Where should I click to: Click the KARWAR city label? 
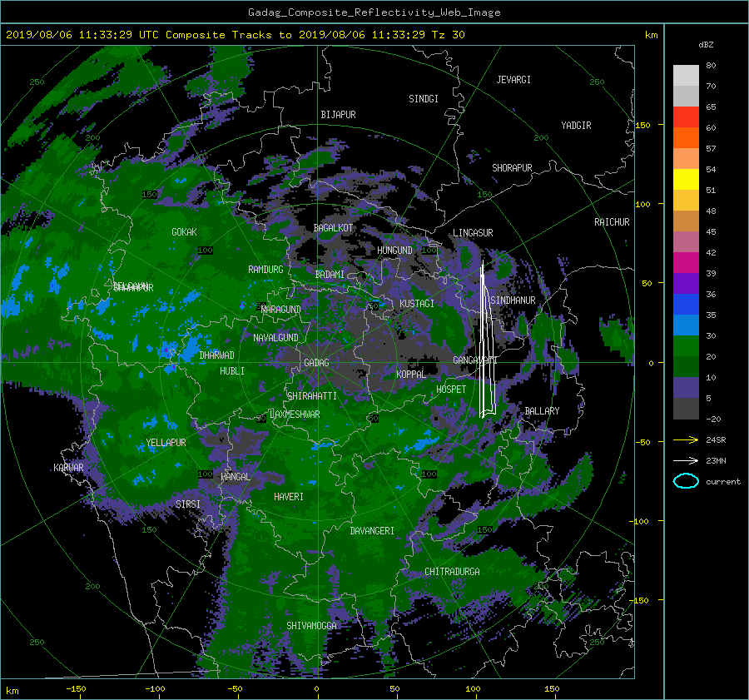(x=68, y=468)
